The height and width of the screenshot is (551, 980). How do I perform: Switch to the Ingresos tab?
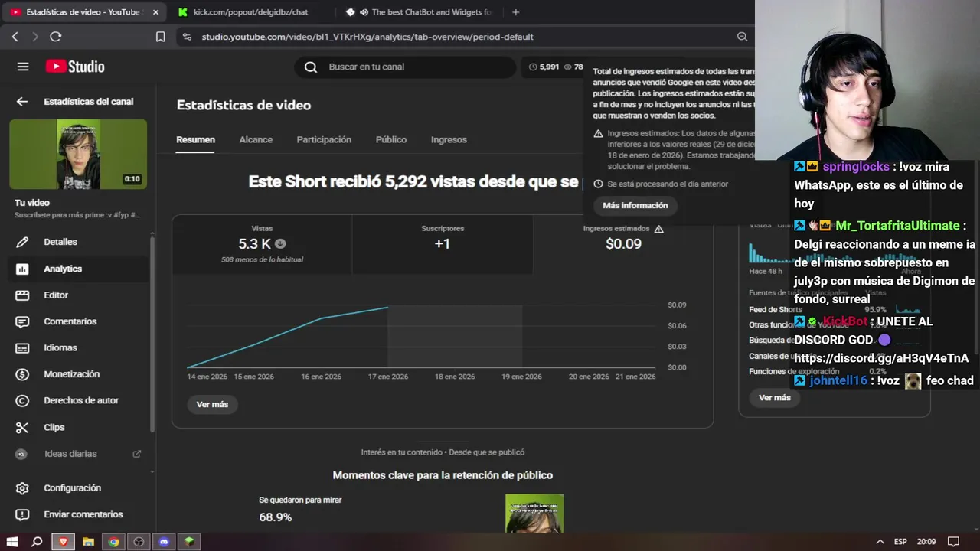[449, 140]
